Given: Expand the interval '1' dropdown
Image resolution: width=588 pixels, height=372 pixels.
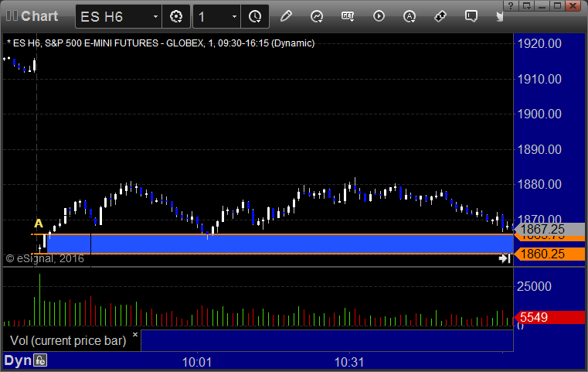Looking at the screenshot, I should [234, 16].
